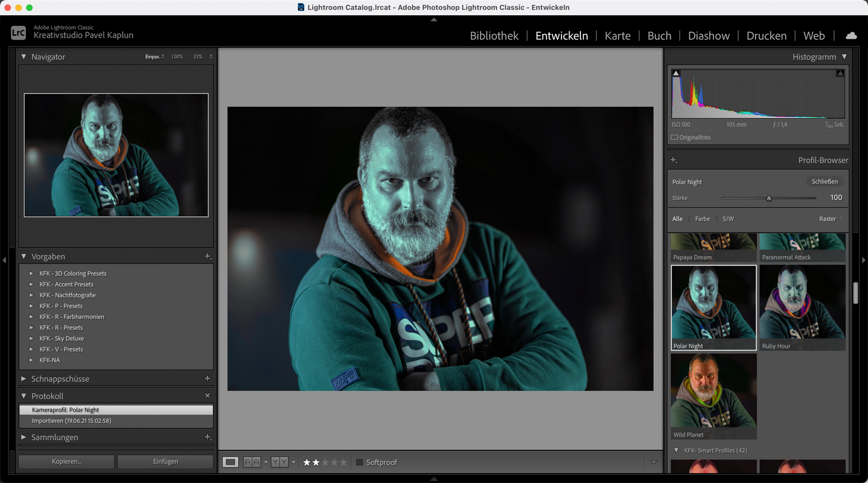Viewport: 868px width, 483px height.
Task: Select the Papaya Dream profile thumbnail
Action: (714, 248)
